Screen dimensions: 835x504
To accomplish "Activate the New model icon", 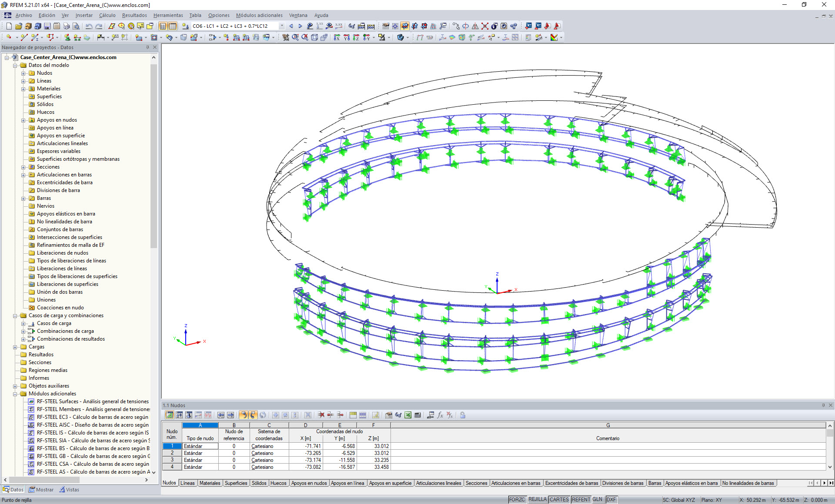I will pyautogui.click(x=8, y=26).
